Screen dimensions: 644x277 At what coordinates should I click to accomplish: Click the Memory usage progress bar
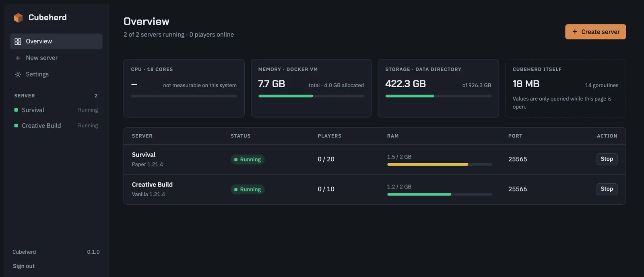311,96
